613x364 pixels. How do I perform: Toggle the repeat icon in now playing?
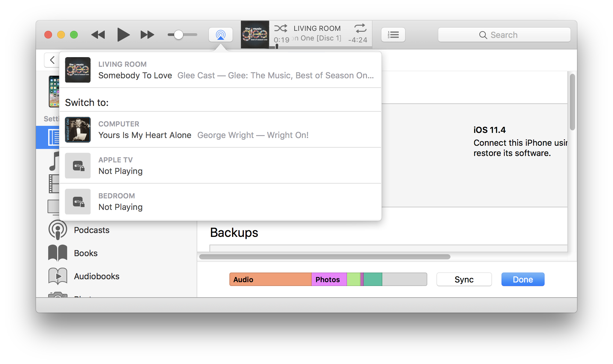360,28
